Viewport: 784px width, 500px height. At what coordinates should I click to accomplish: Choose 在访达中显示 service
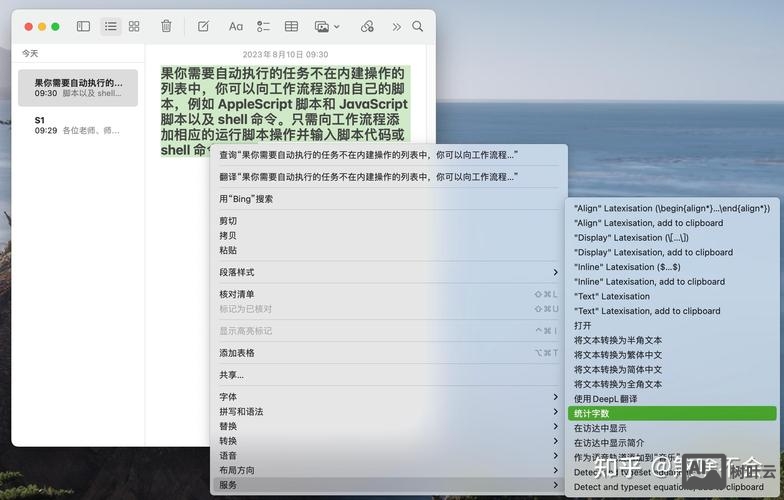[x=672, y=428]
